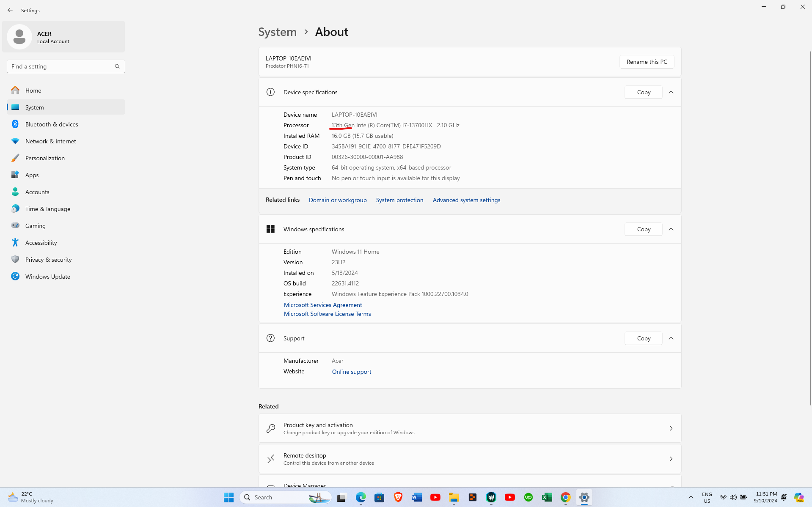The width and height of the screenshot is (812, 507).
Task: Click Rename this PC button
Action: (x=647, y=62)
